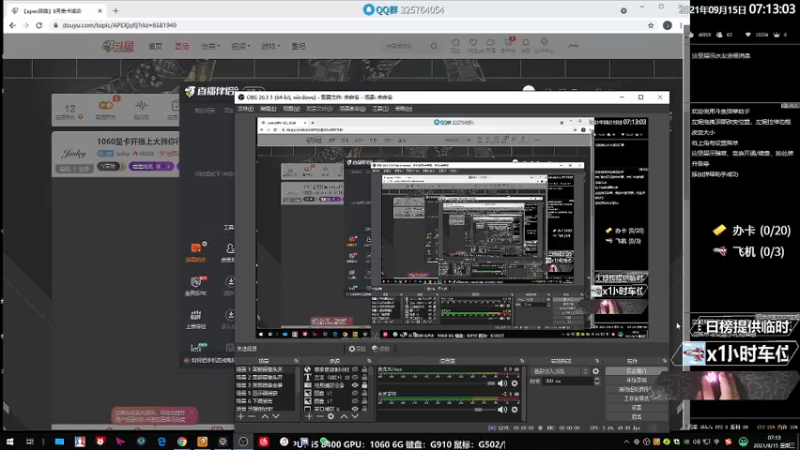The width and height of the screenshot is (800, 450).
Task: Open 麦克风/Aux channel gear settings
Action: 515,383
